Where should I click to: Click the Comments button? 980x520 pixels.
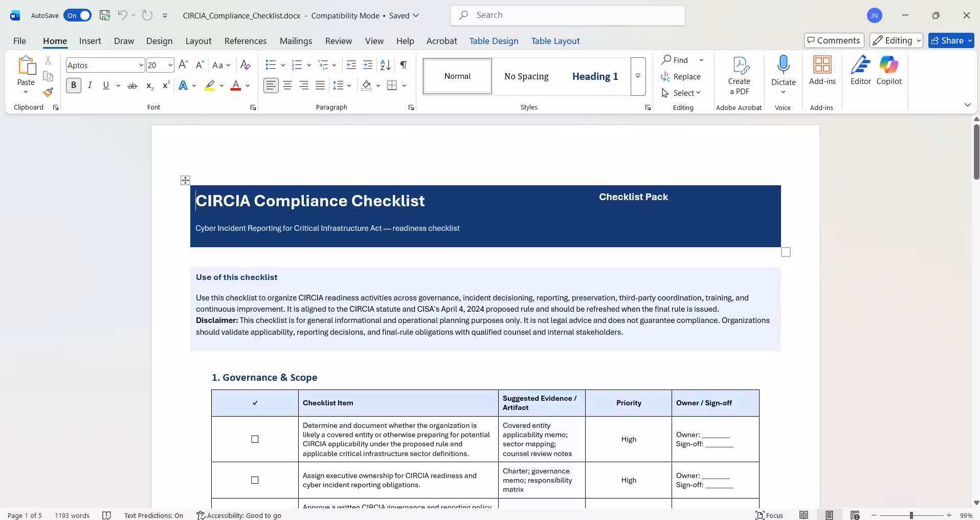[834, 40]
